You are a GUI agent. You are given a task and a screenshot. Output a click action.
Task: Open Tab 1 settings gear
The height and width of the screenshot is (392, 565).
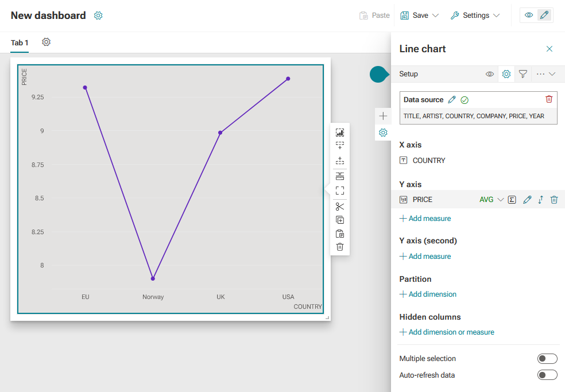tap(46, 42)
